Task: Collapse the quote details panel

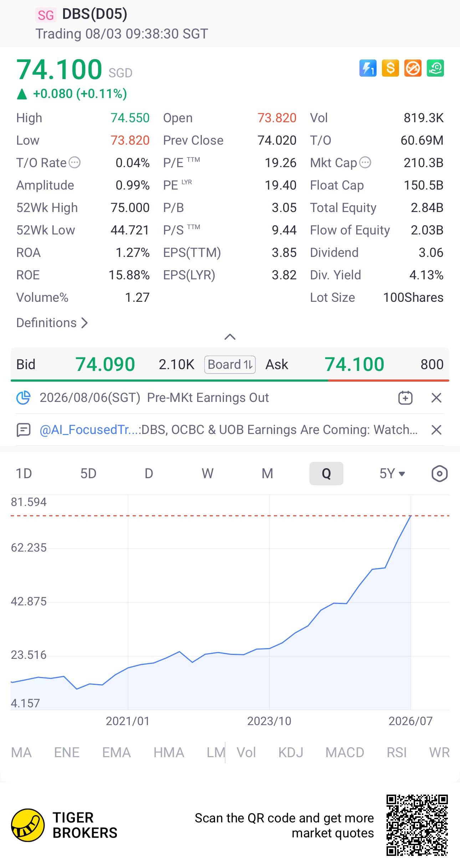Action: 230,337
